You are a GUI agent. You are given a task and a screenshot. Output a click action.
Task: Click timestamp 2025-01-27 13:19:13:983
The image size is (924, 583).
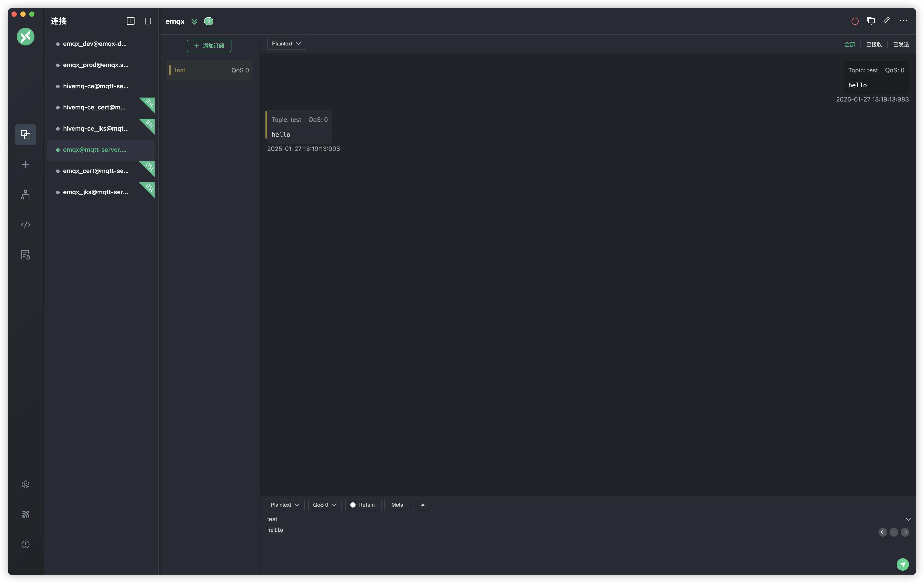872,99
